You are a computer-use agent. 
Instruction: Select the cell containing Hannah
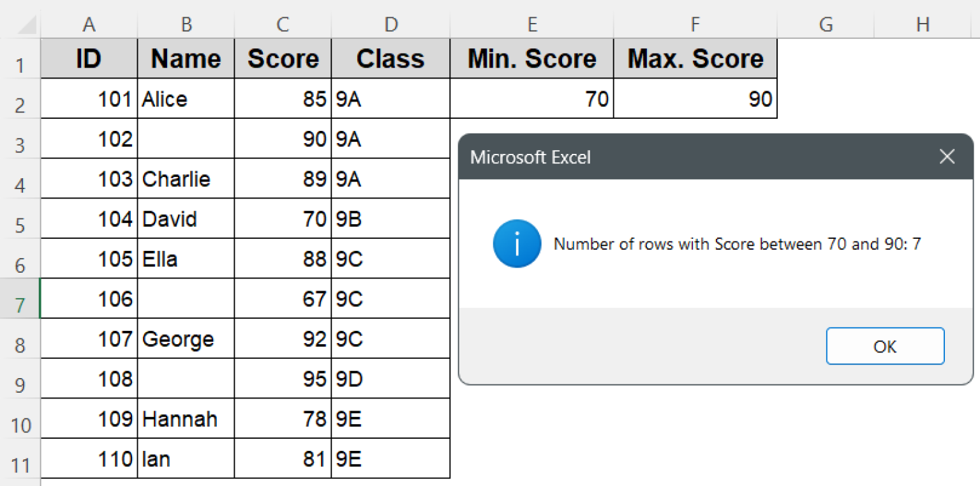[186, 418]
